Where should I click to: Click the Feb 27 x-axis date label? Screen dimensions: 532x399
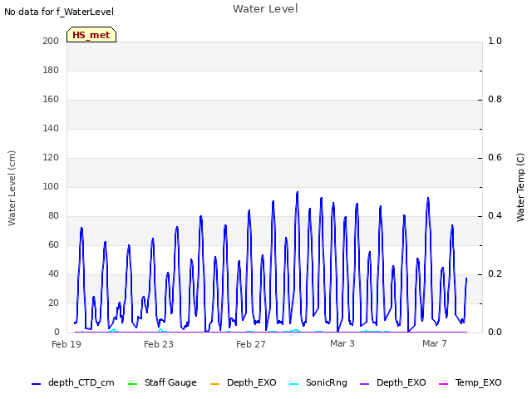coord(251,344)
